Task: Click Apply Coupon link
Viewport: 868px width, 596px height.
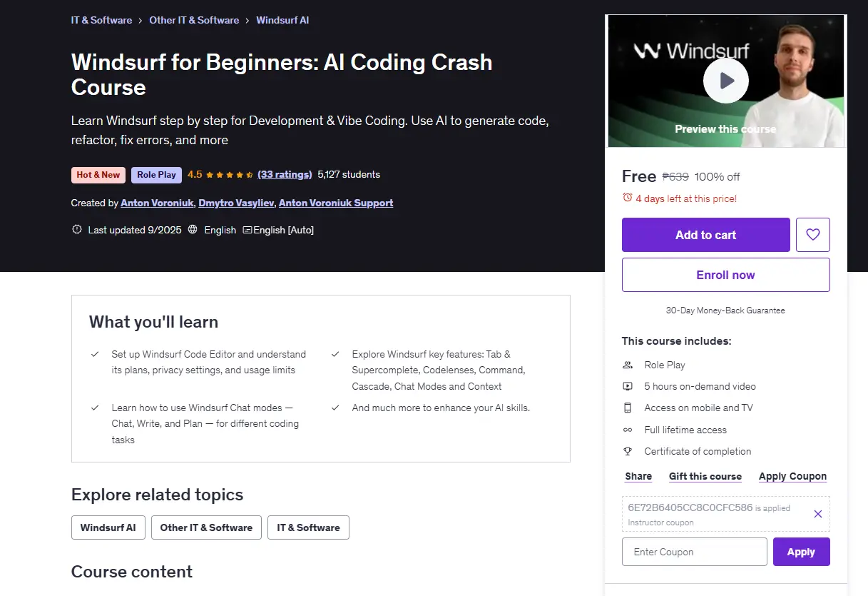Action: point(792,476)
